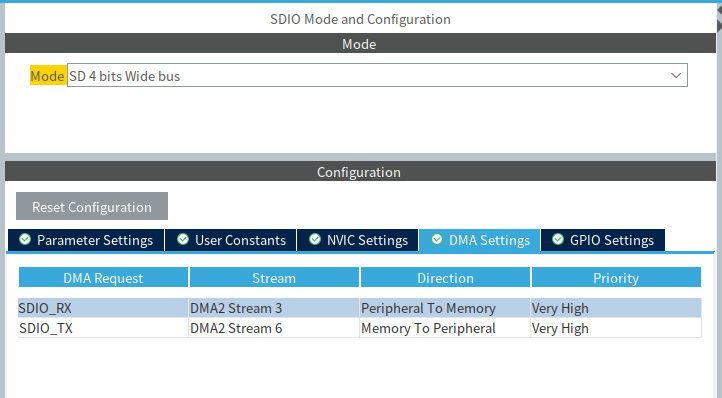
Task: Click the Stream column header
Action: (x=274, y=278)
